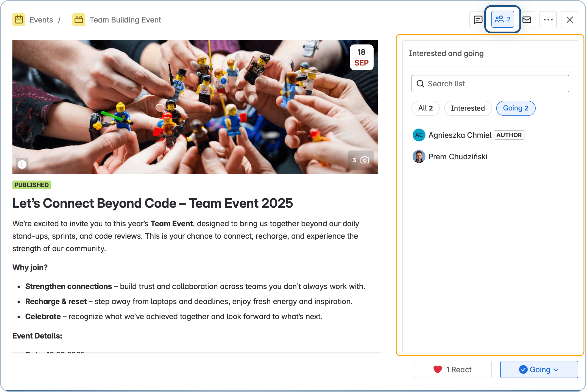Open the comments panel icon
The height and width of the screenshot is (392, 586).
pos(478,20)
